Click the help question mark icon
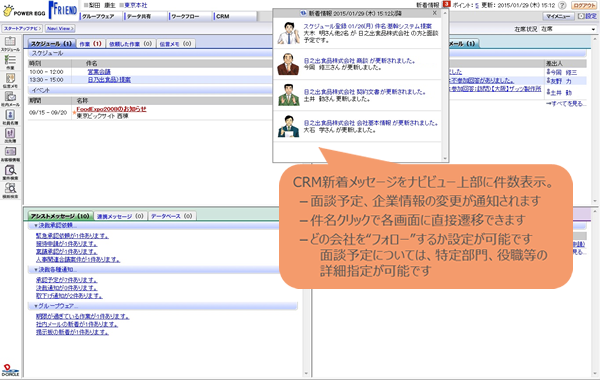This screenshot has width=600, height=380. (x=562, y=5)
